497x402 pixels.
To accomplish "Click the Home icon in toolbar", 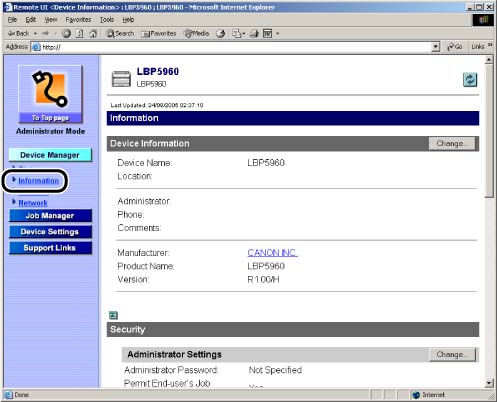I will pos(93,33).
